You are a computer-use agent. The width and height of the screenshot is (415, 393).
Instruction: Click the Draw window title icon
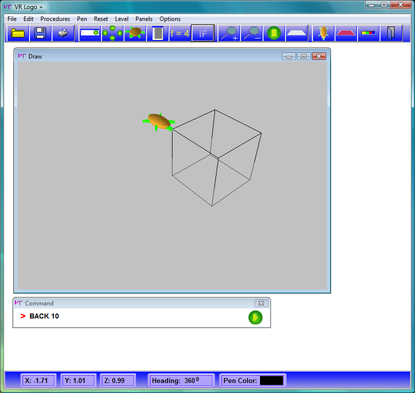[22, 56]
